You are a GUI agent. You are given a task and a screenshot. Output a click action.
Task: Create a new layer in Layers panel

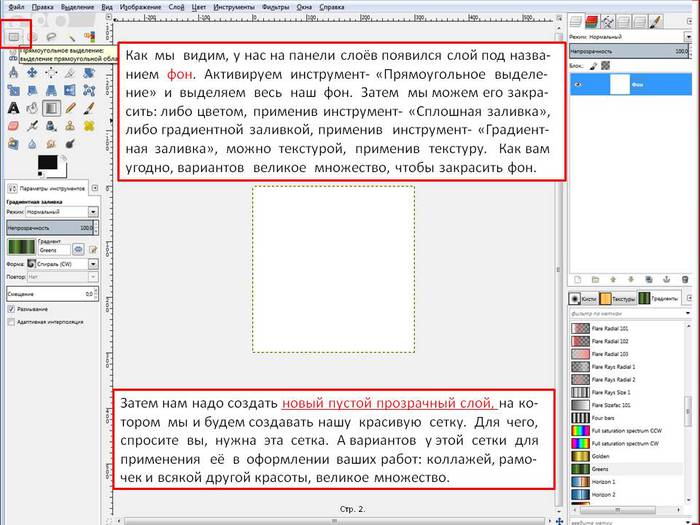[x=578, y=280]
